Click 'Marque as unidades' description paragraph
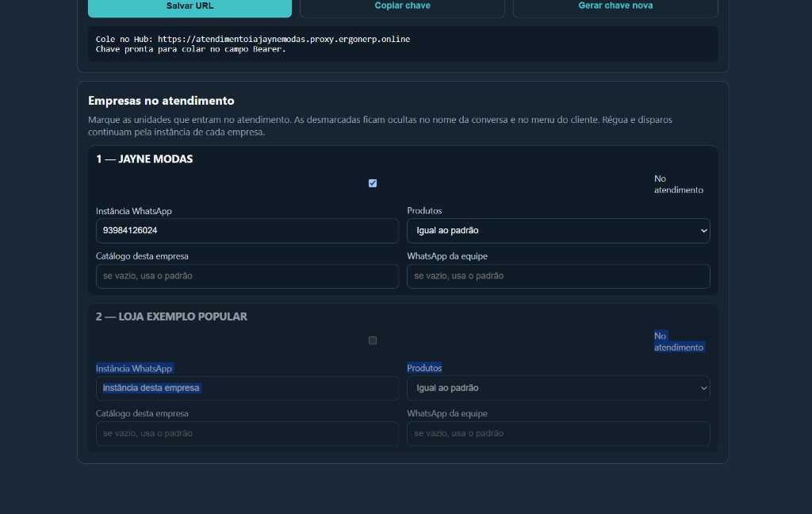 pyautogui.click(x=380, y=126)
